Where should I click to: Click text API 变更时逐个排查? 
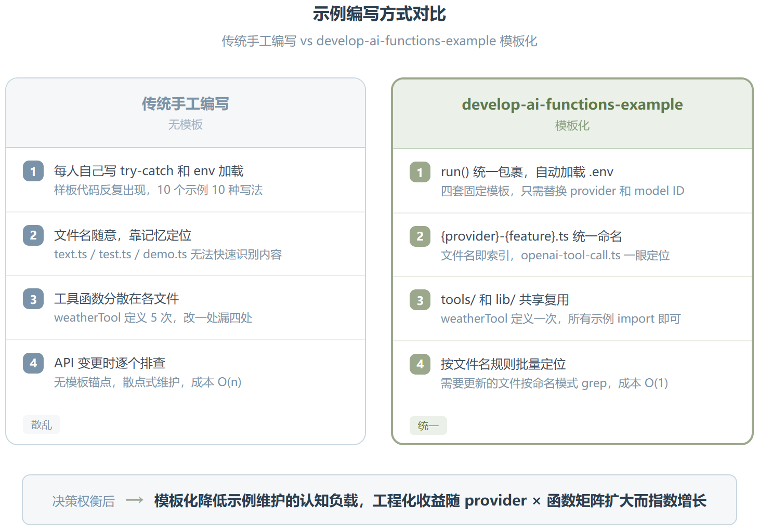click(110, 363)
